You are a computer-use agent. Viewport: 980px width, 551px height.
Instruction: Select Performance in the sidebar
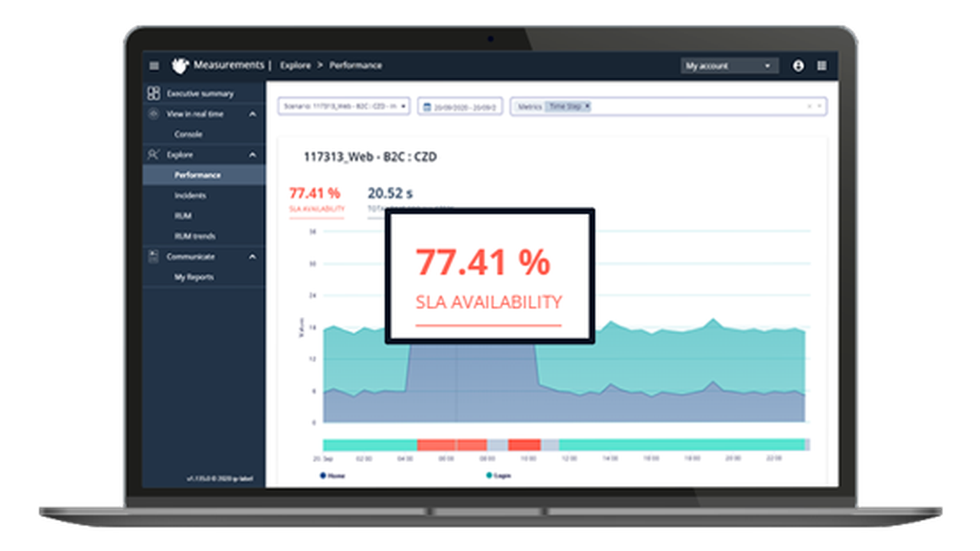click(x=204, y=174)
